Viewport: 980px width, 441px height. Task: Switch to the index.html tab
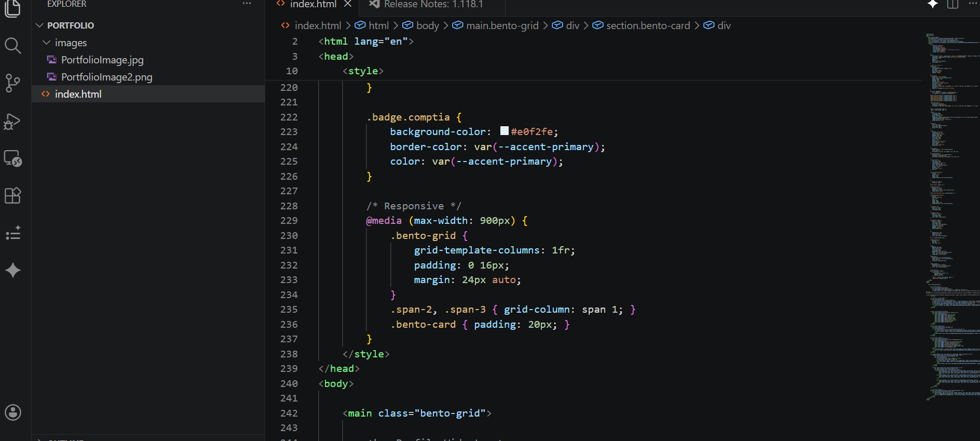tap(313, 4)
